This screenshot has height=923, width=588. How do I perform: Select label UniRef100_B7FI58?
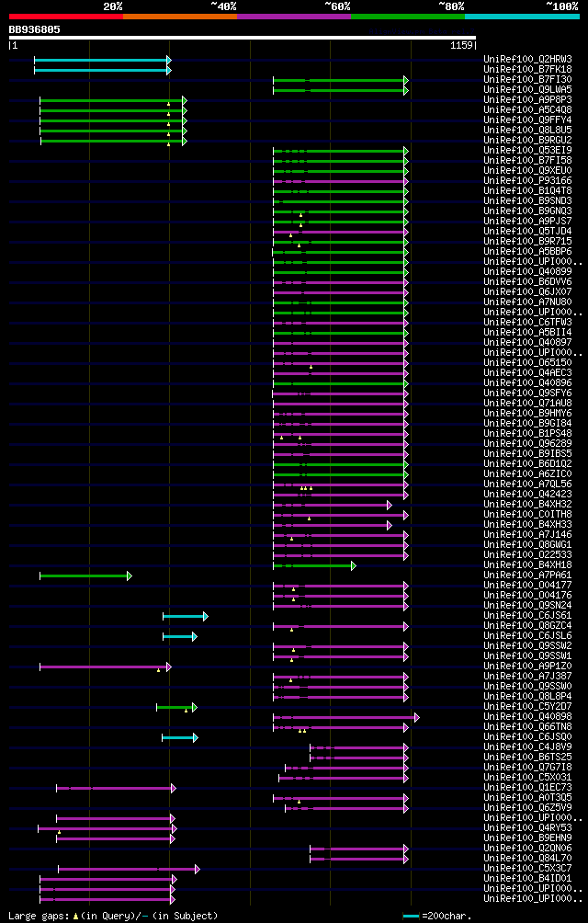coord(527,160)
